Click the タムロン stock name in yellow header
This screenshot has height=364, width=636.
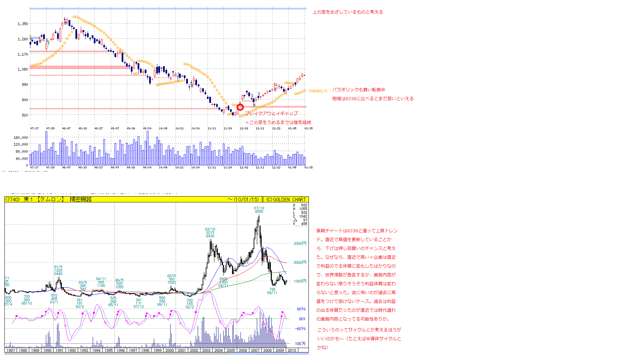(x=50, y=200)
